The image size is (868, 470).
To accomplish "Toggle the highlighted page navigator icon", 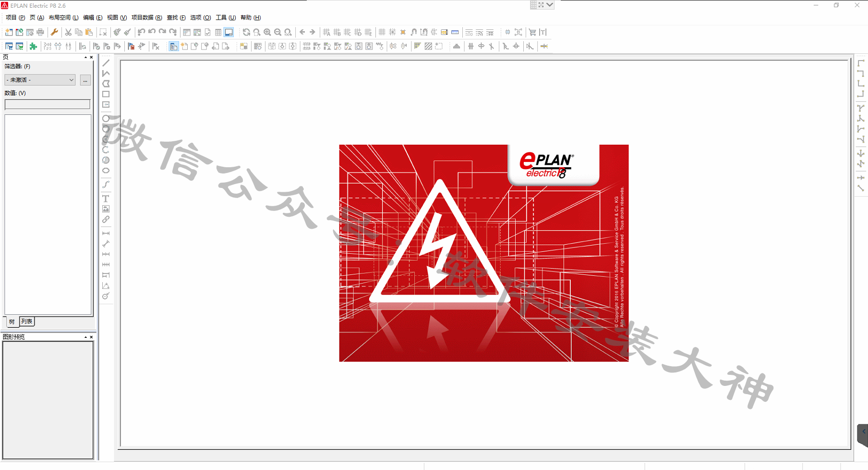I will (x=173, y=46).
